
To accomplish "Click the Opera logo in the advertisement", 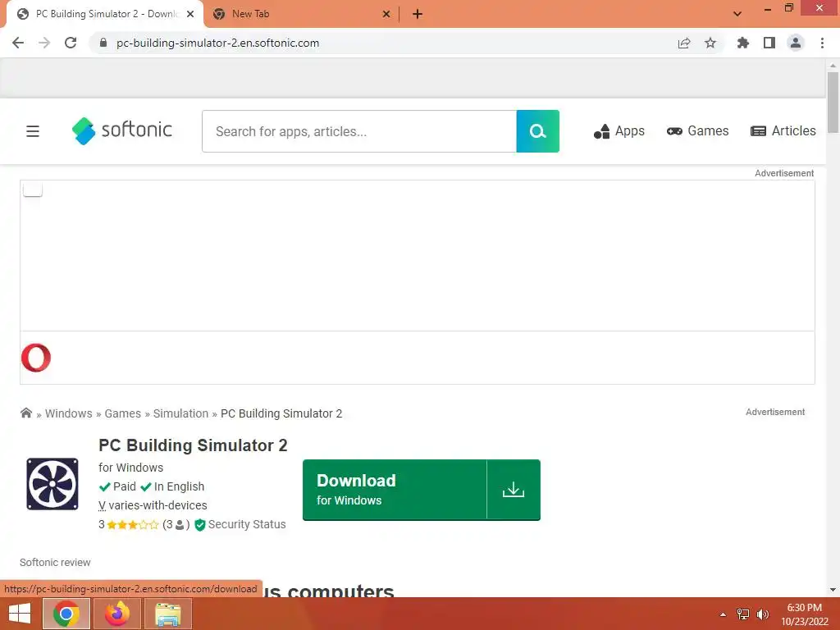I will (x=36, y=358).
